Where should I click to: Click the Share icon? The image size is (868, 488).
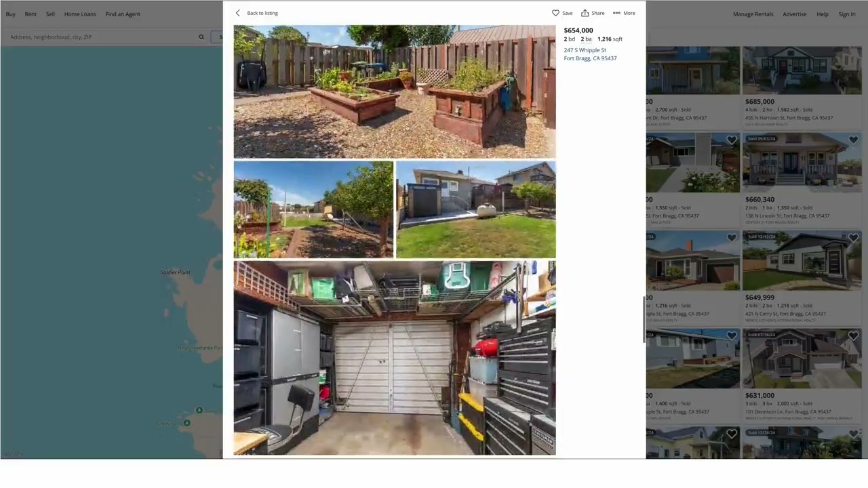pos(585,13)
